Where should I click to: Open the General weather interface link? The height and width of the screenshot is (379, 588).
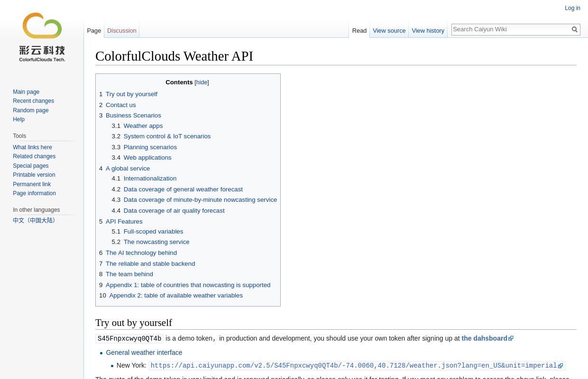coord(144,352)
